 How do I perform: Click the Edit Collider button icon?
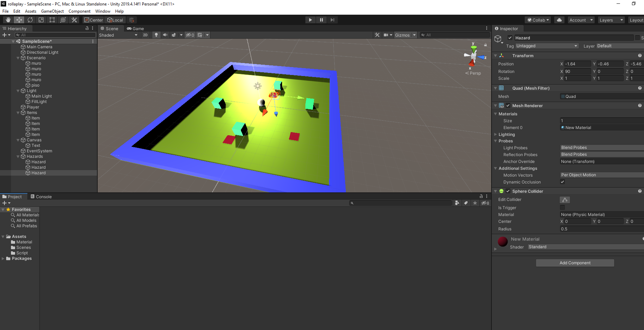pos(564,200)
